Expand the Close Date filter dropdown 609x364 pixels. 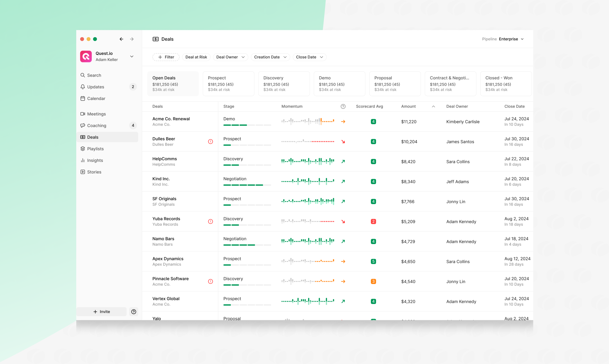point(308,57)
